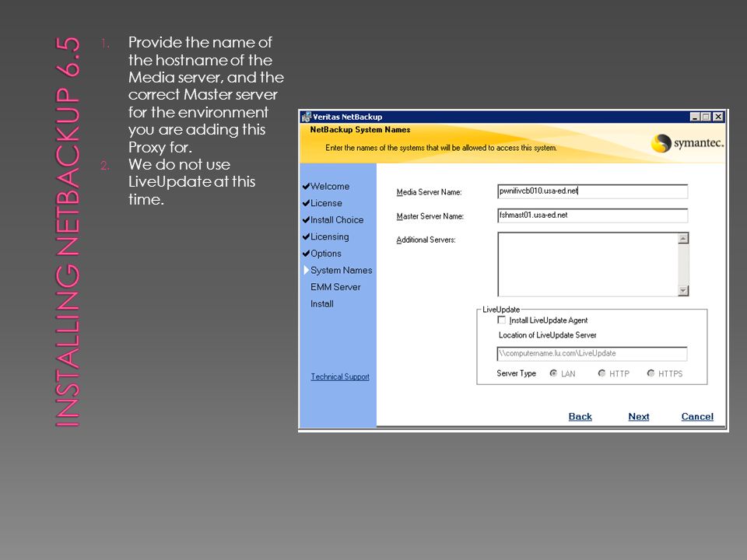Select the Welcome step in sidebar
Image resolution: width=747 pixels, height=560 pixels.
coord(330,186)
